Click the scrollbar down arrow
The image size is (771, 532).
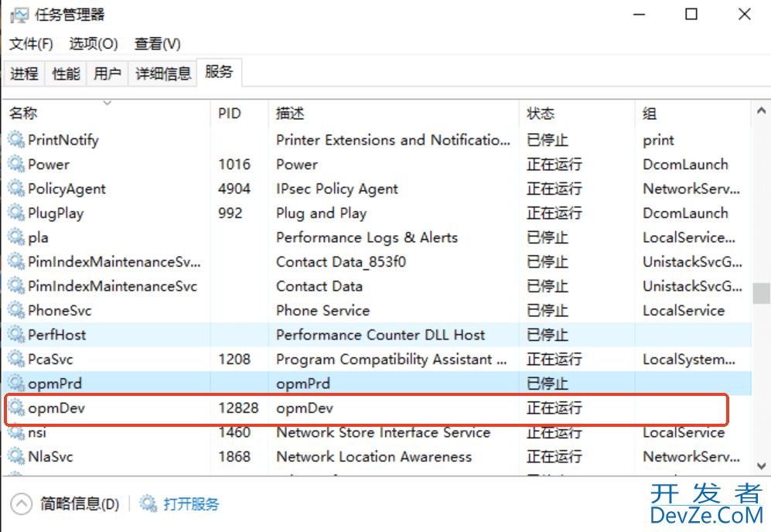[761, 465]
